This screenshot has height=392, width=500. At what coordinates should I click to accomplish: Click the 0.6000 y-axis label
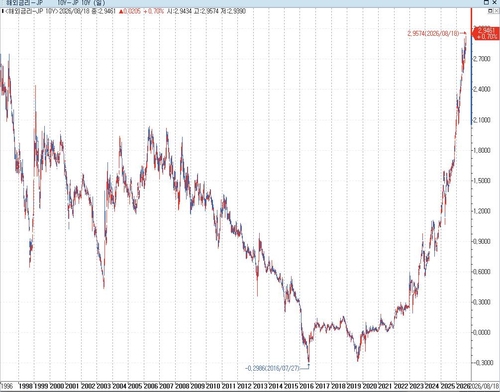coord(482,271)
